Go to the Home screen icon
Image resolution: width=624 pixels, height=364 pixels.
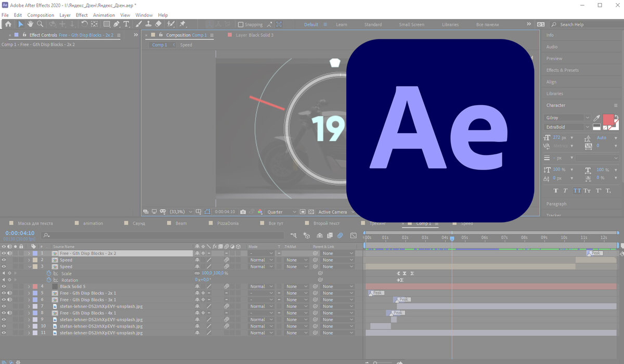click(8, 24)
